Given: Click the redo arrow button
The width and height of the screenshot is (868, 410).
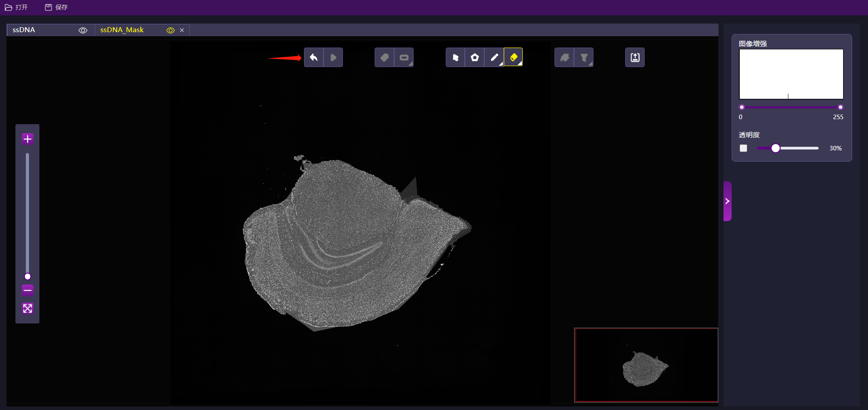Looking at the screenshot, I should (x=333, y=58).
